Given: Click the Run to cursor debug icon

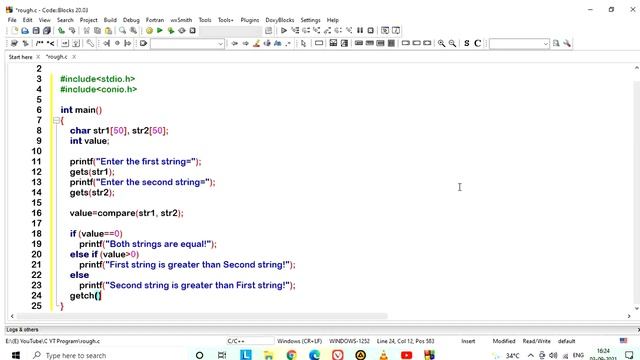Looking at the screenshot, I should 295,31.
